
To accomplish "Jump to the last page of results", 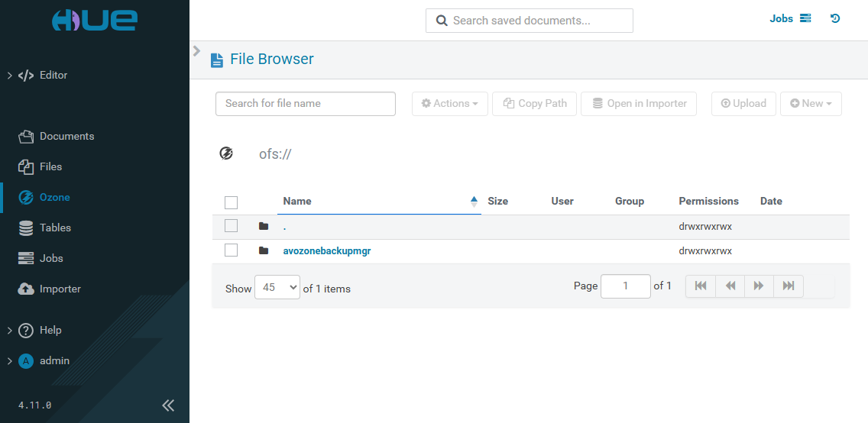I will [x=789, y=286].
